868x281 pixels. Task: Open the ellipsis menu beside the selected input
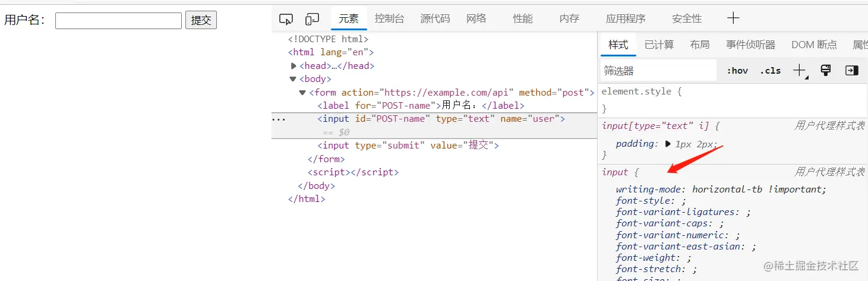tap(278, 119)
